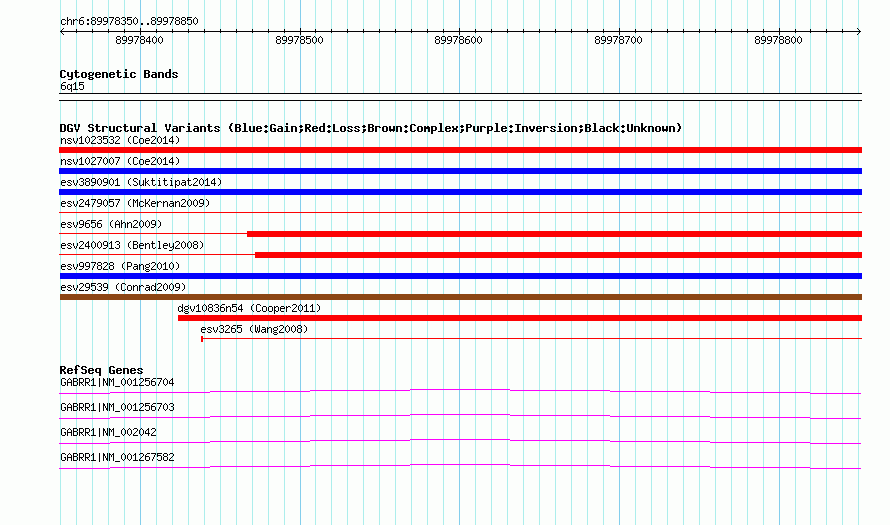Image resolution: width=890 pixels, height=525 pixels.
Task: Open the esv2400913 (Bentley2008) variant label
Action: pyautogui.click(x=132, y=245)
